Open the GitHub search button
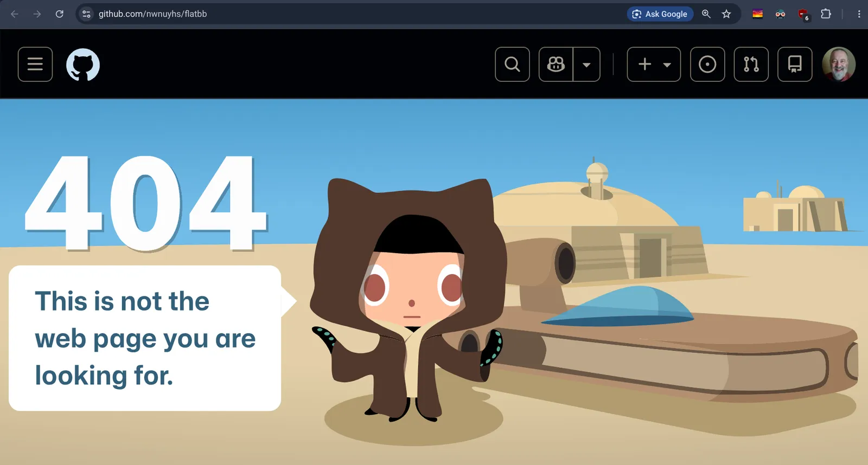868x465 pixels. point(512,64)
